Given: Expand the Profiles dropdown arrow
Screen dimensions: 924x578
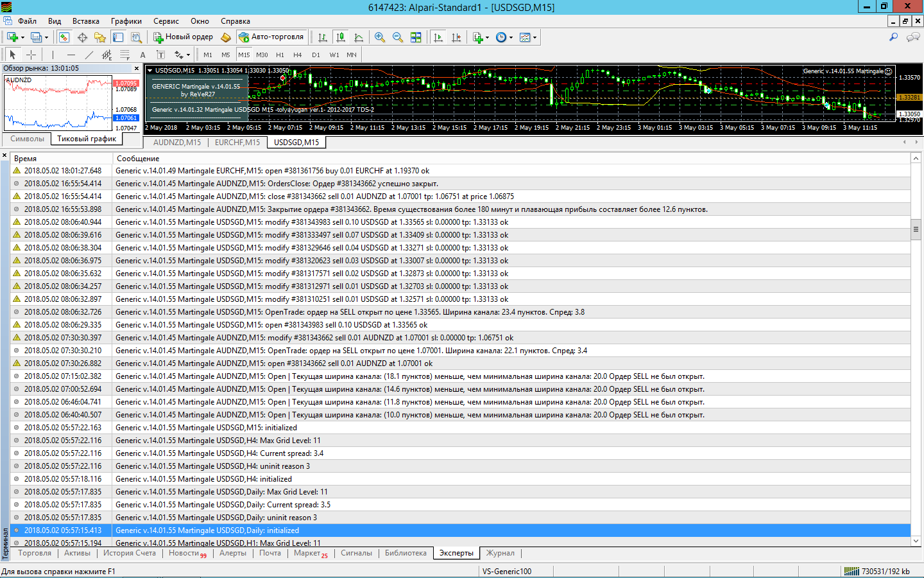Looking at the screenshot, I should pyautogui.click(x=46, y=37).
